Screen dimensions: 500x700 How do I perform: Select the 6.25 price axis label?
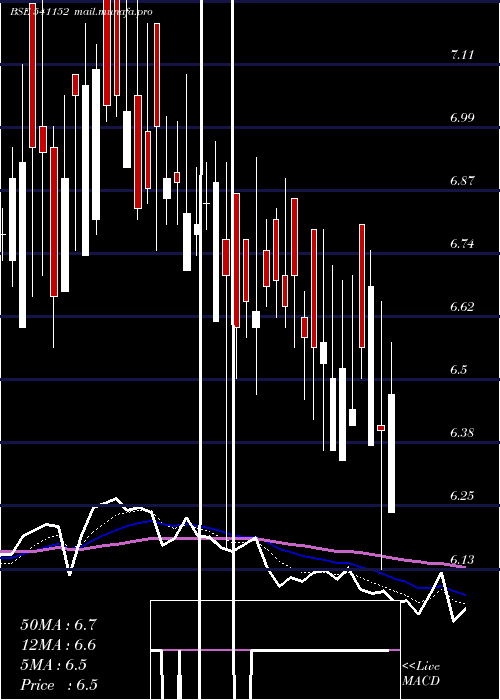point(462,496)
